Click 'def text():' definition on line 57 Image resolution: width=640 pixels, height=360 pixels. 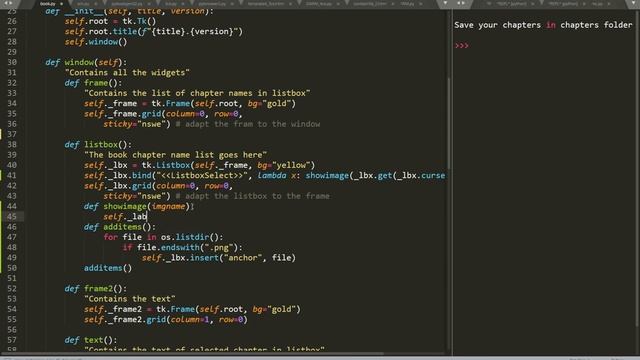coord(91,340)
